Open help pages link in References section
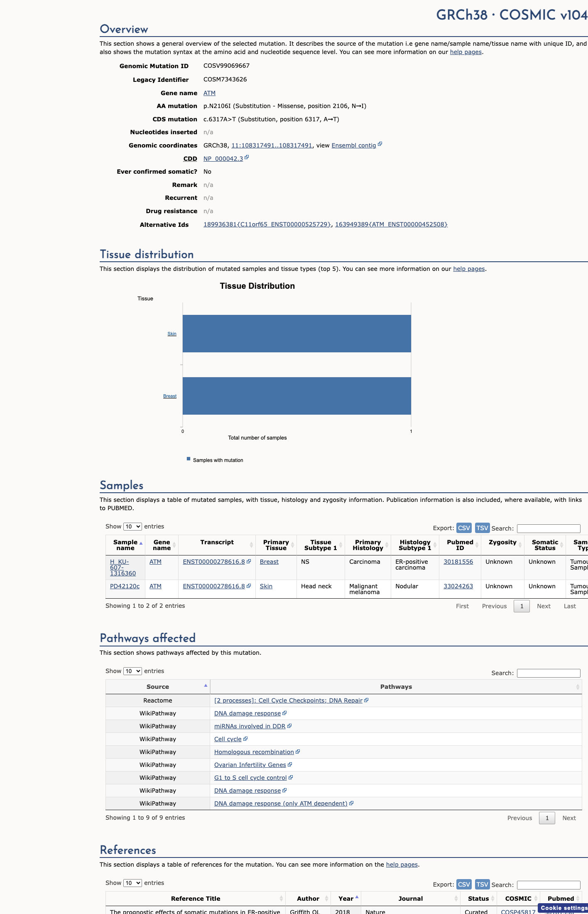 [402, 865]
